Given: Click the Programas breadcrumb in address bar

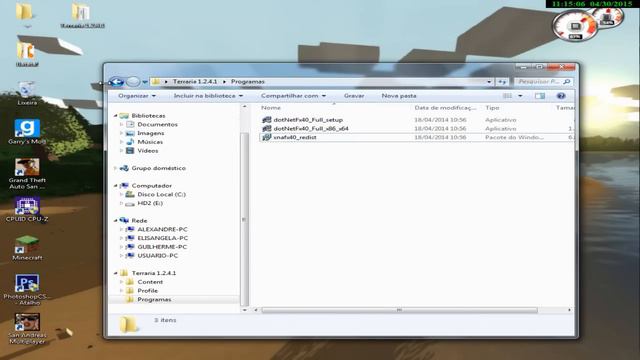Looking at the screenshot, I should coord(248,82).
